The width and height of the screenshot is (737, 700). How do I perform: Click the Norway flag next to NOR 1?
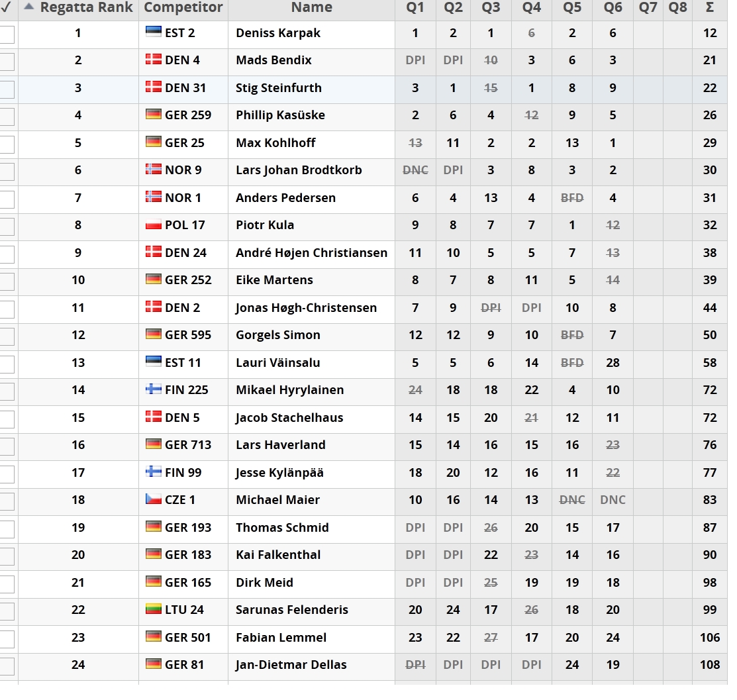click(x=153, y=197)
